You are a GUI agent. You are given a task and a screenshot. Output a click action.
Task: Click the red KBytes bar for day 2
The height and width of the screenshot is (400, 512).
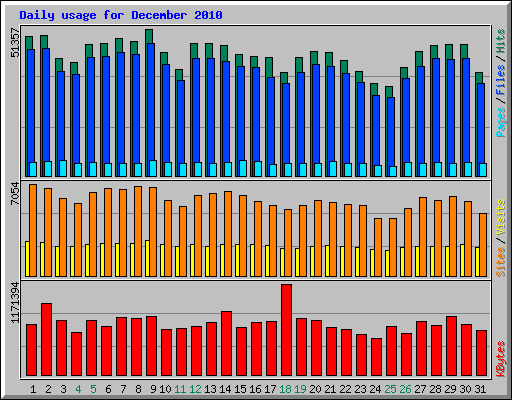(46, 340)
